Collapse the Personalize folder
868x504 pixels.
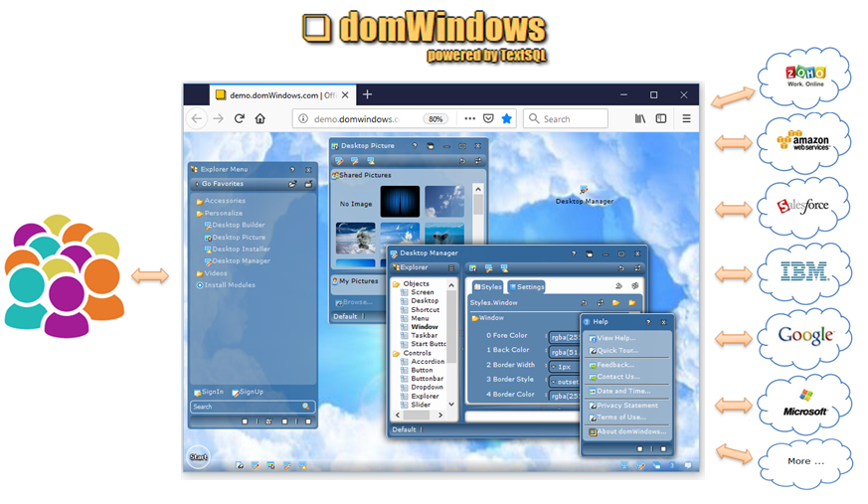pos(219,213)
